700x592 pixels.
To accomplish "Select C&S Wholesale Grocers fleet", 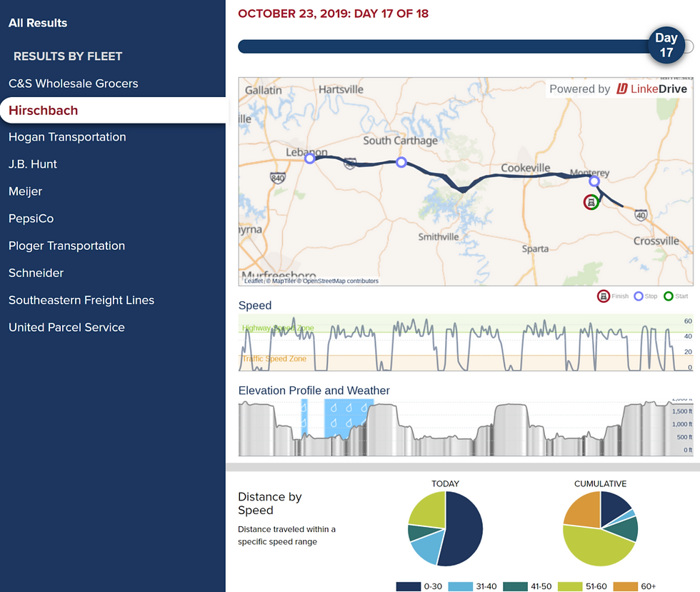I will click(x=73, y=84).
